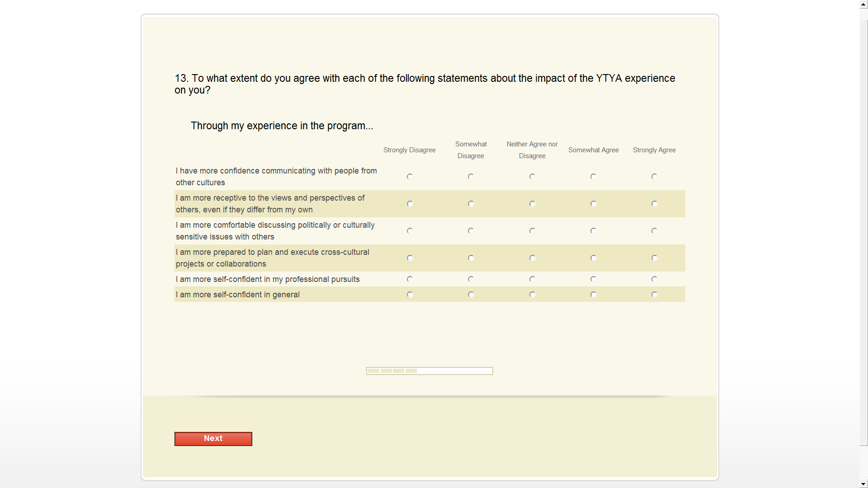Select Strongly Agree for self-confident in general

pyautogui.click(x=654, y=295)
